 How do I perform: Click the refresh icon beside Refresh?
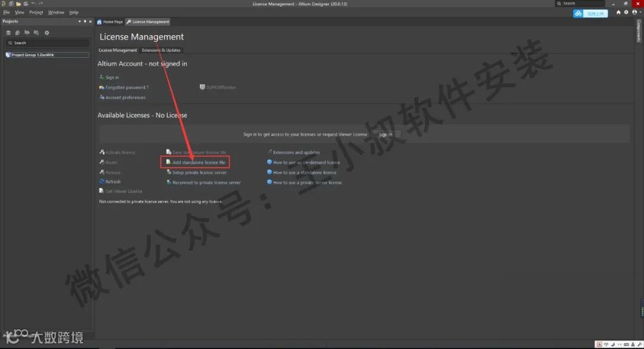click(101, 181)
